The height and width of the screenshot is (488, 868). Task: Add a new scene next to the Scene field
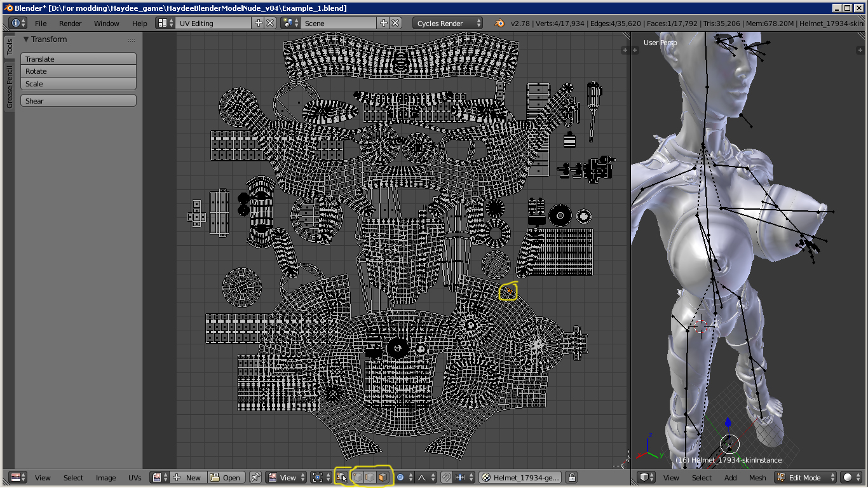click(x=383, y=23)
